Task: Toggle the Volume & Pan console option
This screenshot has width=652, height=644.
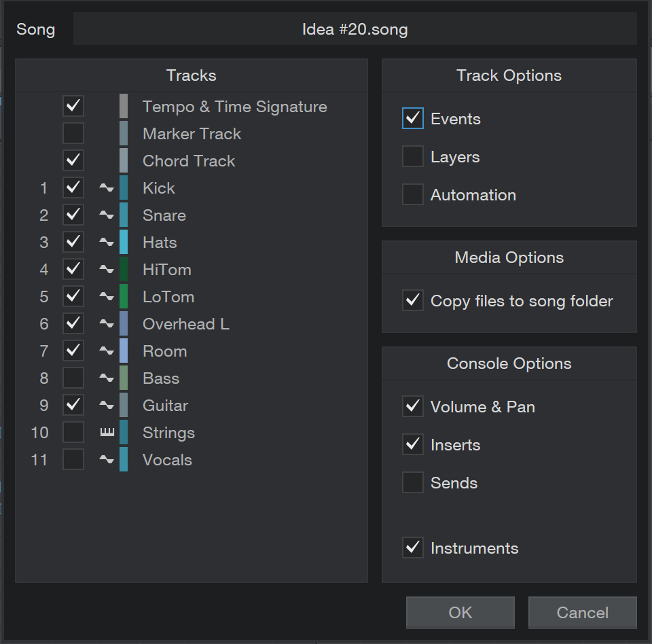Action: [413, 406]
